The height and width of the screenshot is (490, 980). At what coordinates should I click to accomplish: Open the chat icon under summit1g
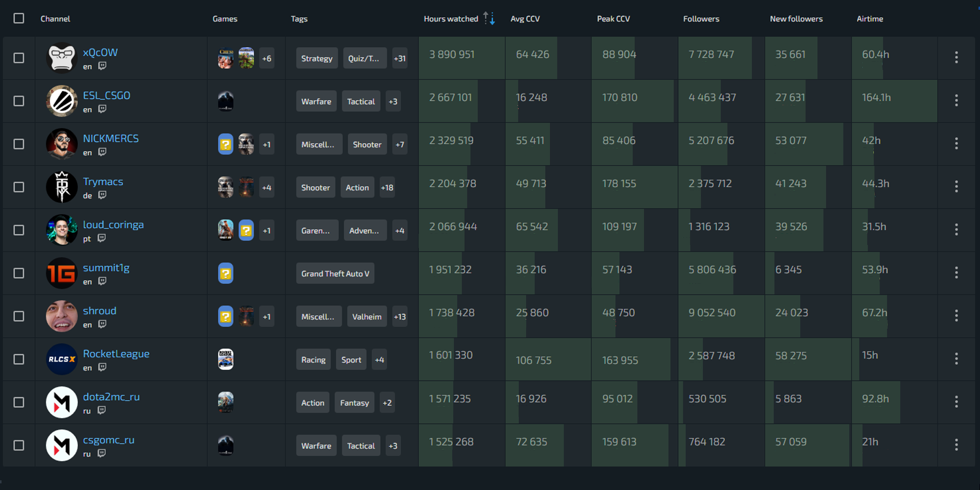[102, 281]
